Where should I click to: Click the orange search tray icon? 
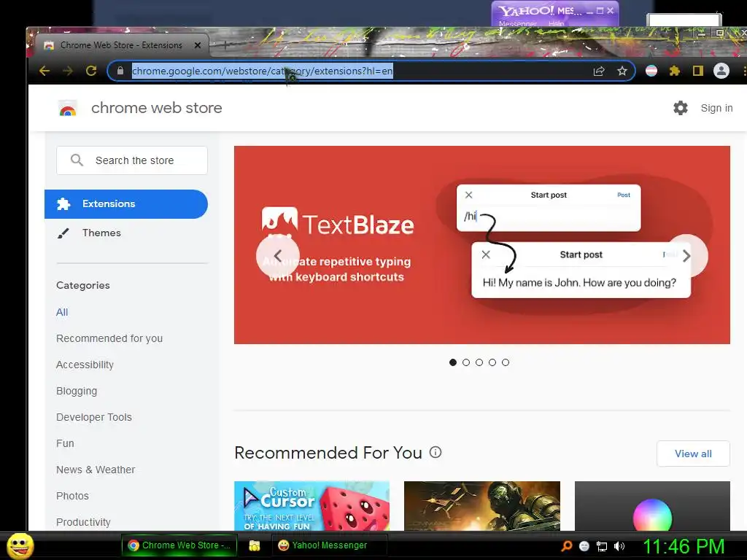567,546
